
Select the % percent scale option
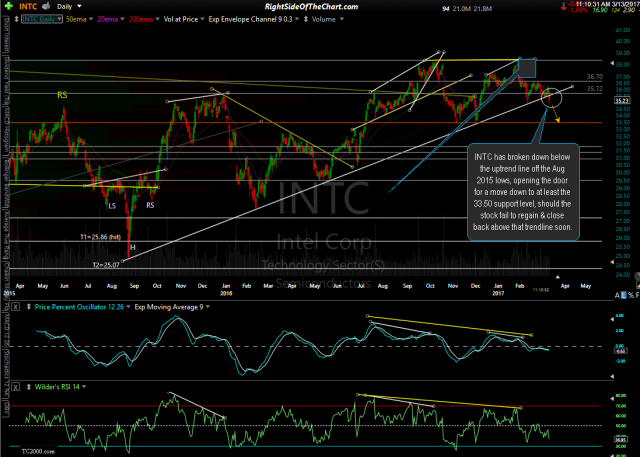[x=631, y=295]
